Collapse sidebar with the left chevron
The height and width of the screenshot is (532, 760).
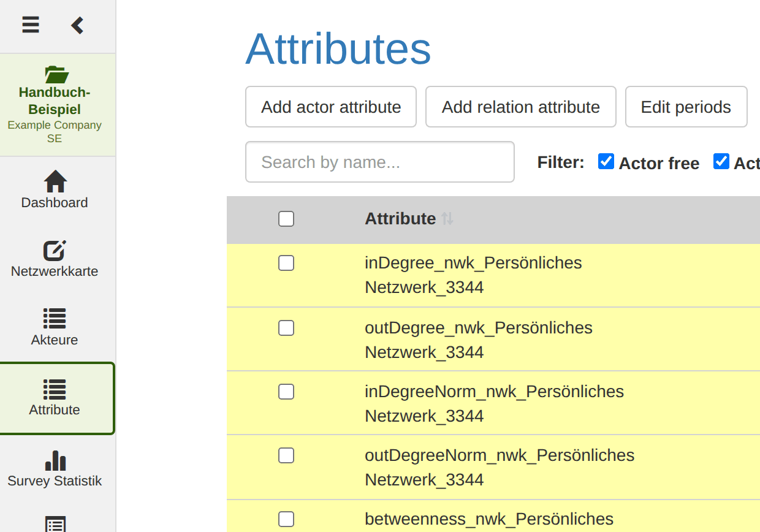[77, 25]
